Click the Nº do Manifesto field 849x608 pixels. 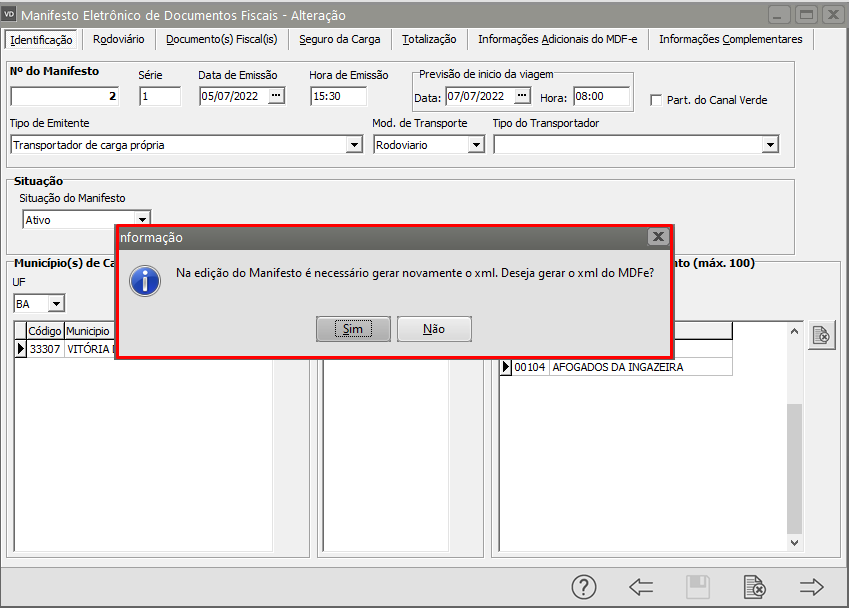(64, 96)
